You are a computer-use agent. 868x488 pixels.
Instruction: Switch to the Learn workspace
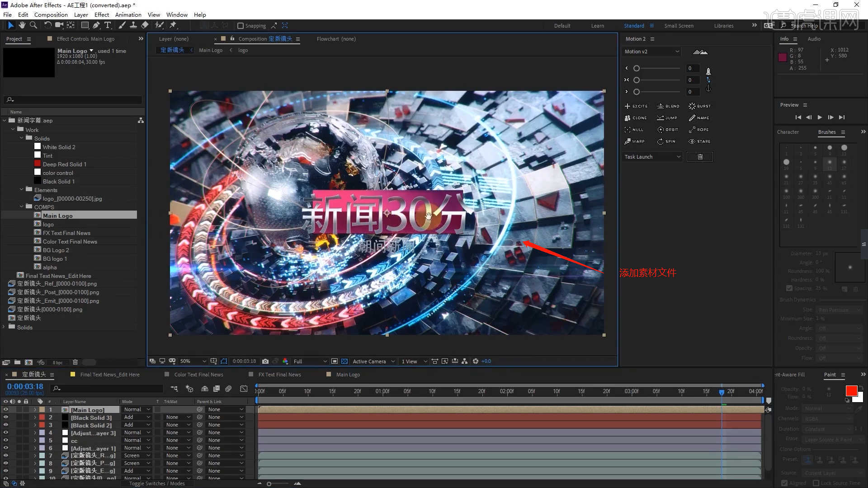(x=597, y=26)
